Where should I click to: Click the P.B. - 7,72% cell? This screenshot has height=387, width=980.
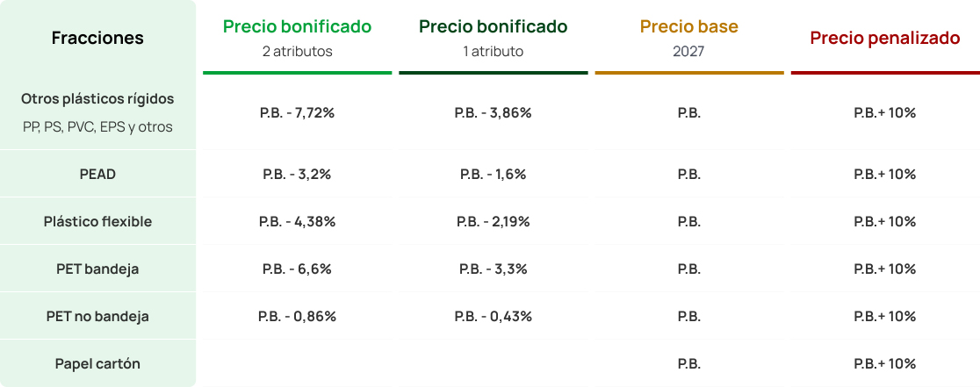(298, 113)
